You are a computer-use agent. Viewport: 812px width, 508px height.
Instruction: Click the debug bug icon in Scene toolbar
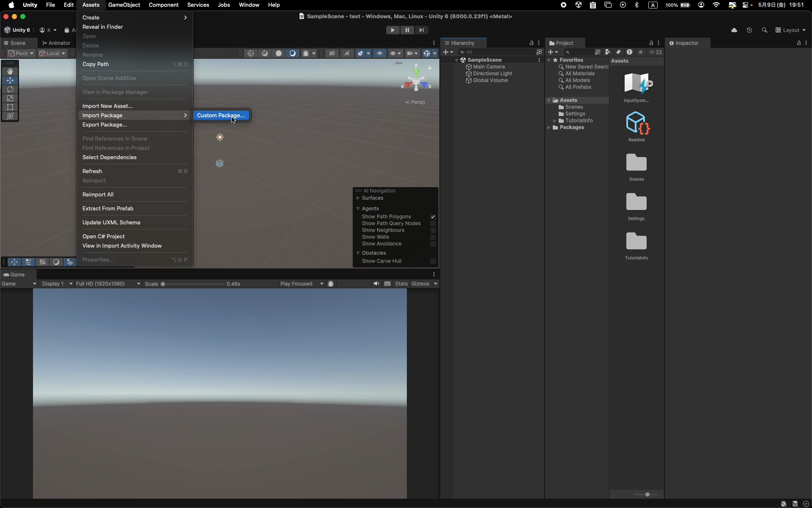pos(306,53)
